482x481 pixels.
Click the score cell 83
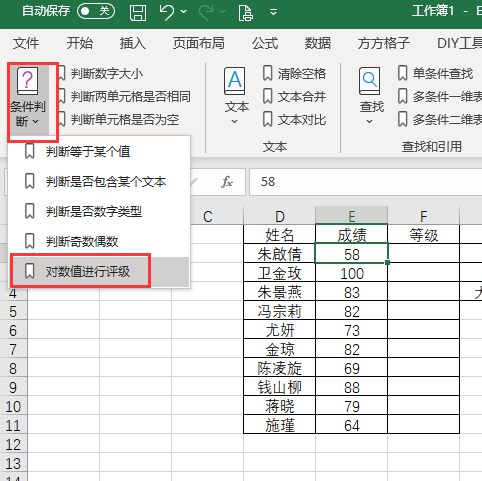click(352, 292)
